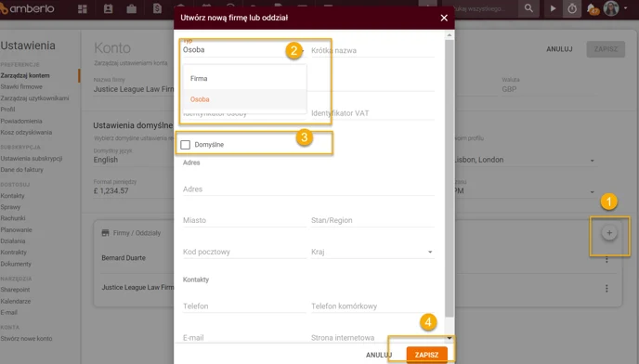Open notifications bell icon

(x=593, y=8)
